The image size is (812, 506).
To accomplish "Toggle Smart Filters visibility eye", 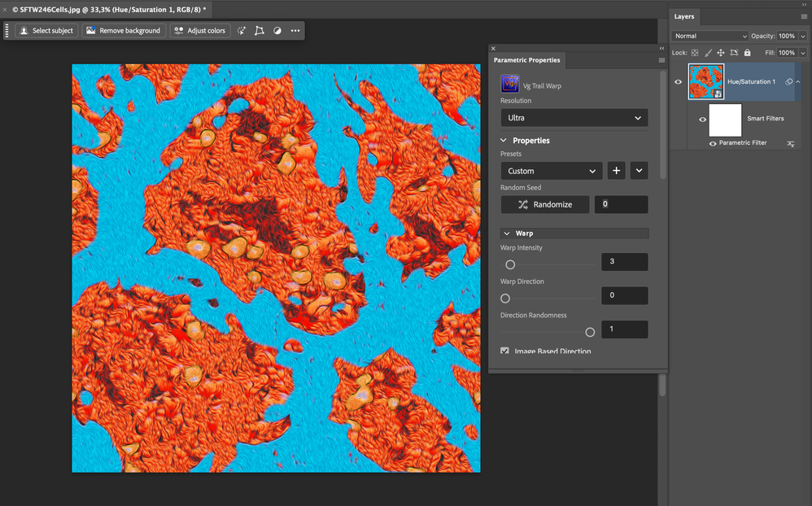I will click(703, 120).
